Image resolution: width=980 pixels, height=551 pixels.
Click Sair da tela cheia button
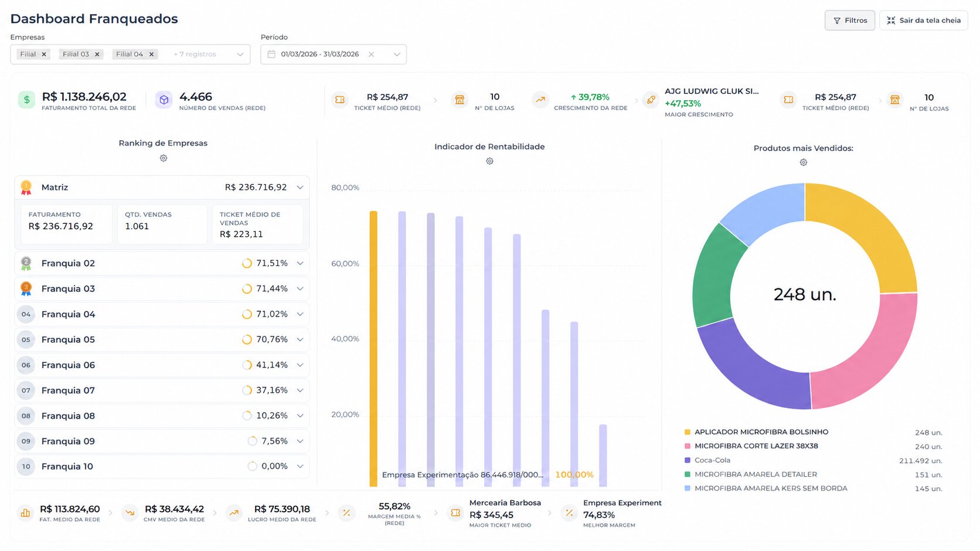tap(923, 21)
